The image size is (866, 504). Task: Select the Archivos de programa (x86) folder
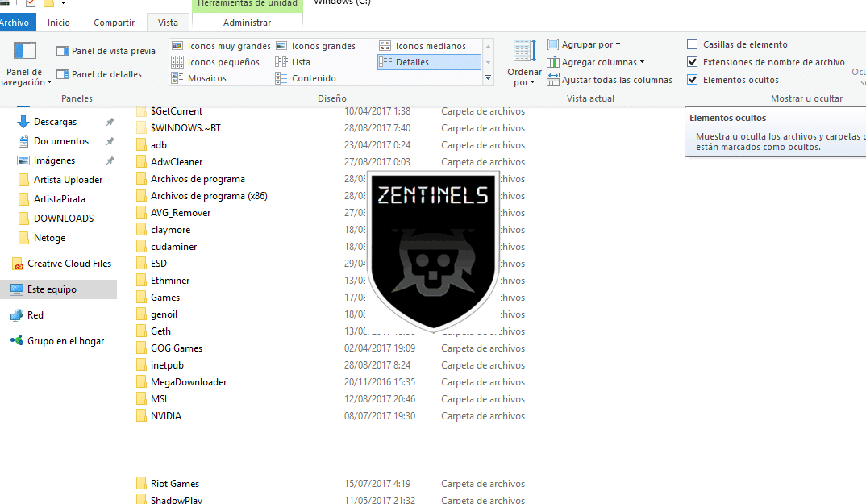[209, 196]
